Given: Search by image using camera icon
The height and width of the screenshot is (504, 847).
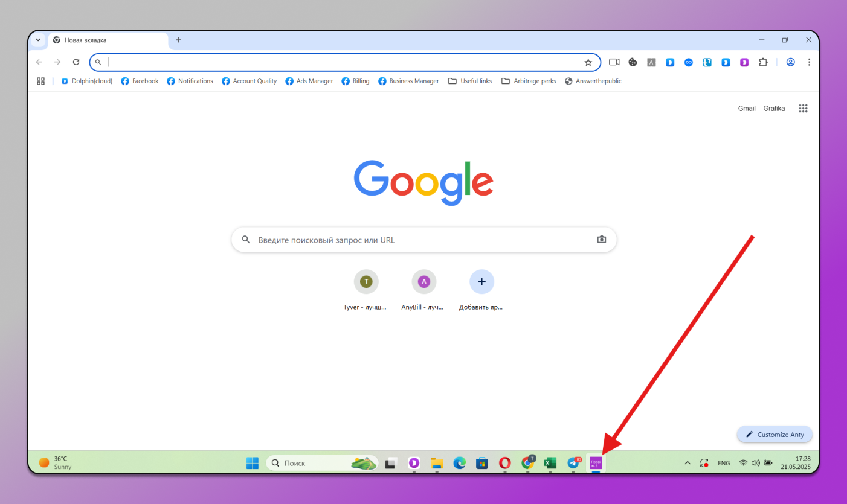Looking at the screenshot, I should click(601, 240).
